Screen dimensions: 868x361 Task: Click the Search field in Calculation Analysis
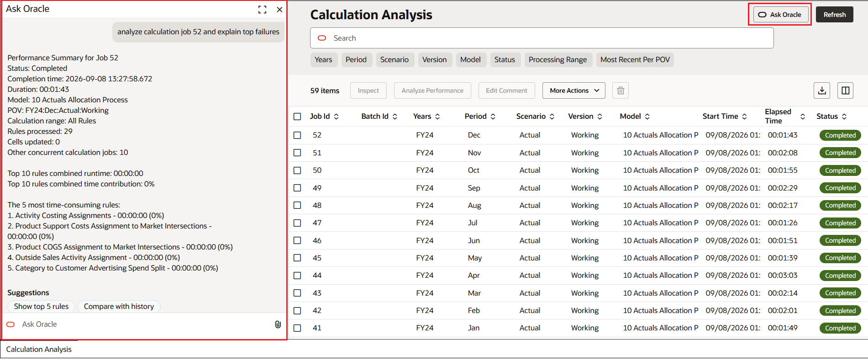coord(542,38)
